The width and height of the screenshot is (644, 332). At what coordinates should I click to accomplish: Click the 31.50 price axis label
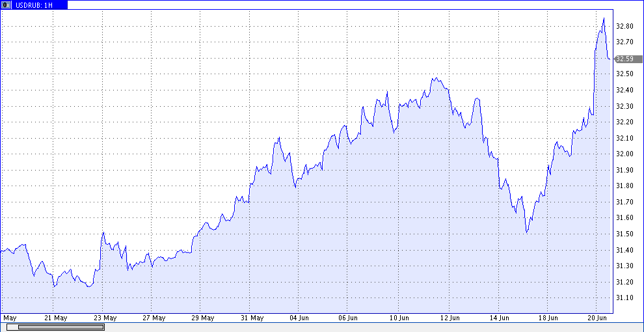[x=624, y=234]
